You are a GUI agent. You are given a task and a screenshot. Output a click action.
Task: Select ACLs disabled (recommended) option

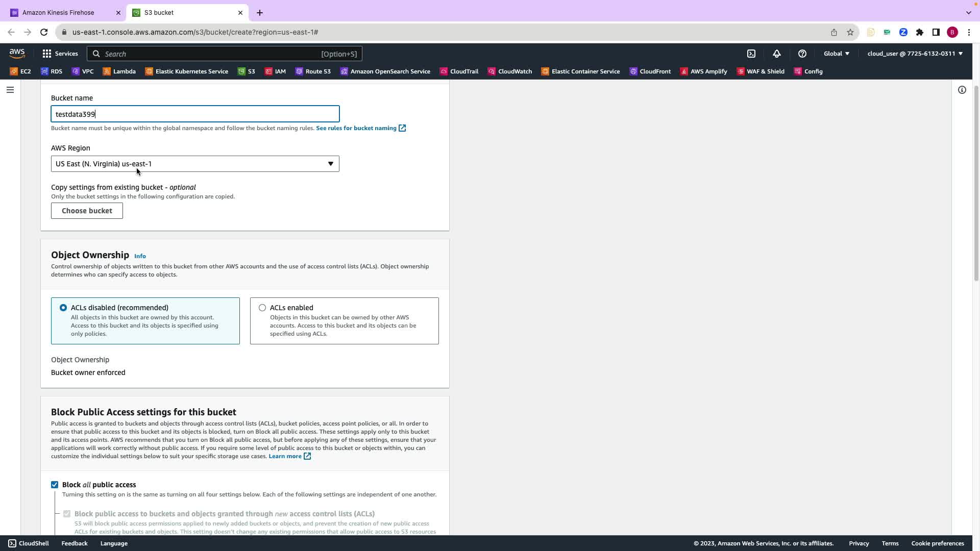(x=63, y=308)
